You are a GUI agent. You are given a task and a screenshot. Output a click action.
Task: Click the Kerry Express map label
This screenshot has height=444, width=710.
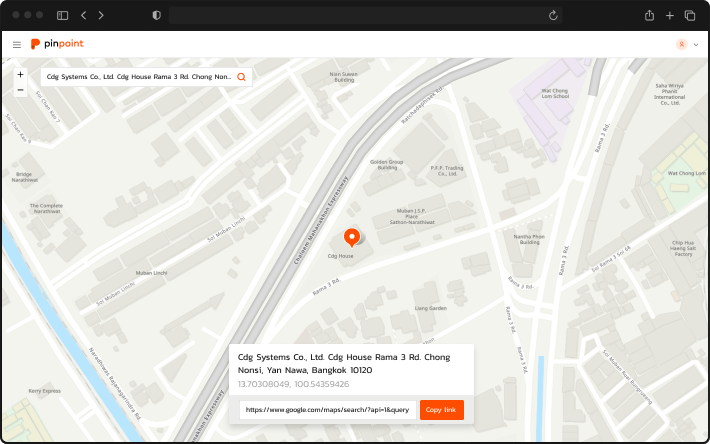tap(44, 391)
